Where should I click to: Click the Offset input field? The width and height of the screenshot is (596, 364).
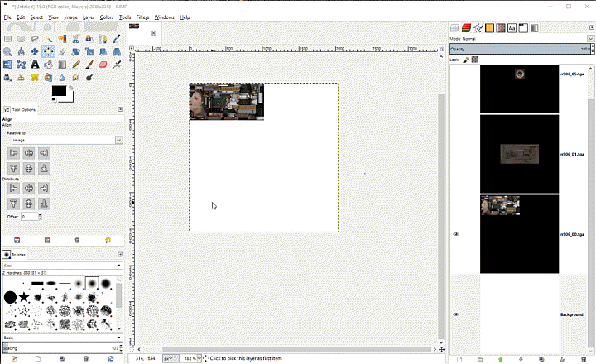coord(29,217)
